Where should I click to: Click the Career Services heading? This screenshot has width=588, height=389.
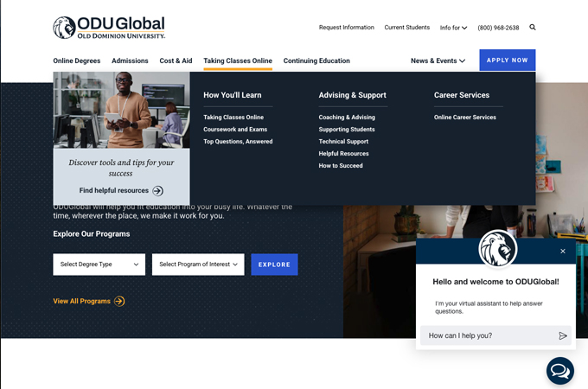click(x=462, y=95)
